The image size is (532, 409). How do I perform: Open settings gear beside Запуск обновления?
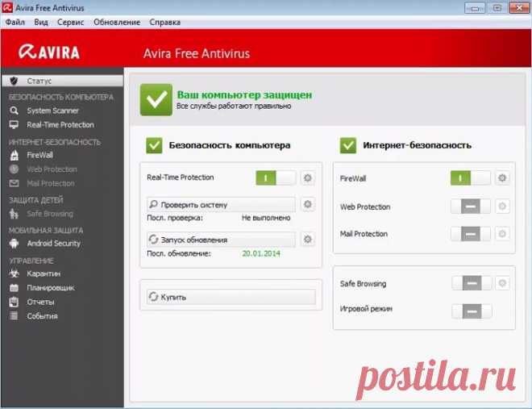pyautogui.click(x=308, y=240)
